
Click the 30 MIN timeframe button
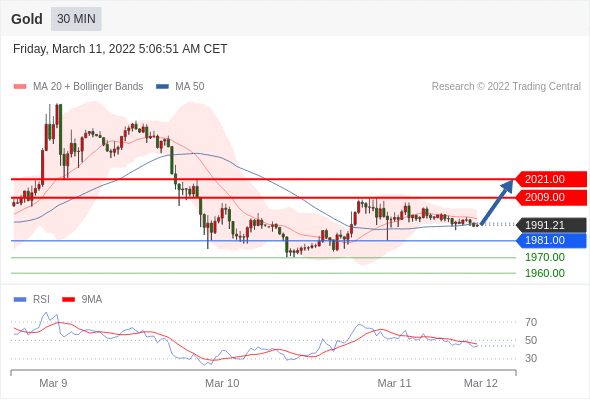76,19
